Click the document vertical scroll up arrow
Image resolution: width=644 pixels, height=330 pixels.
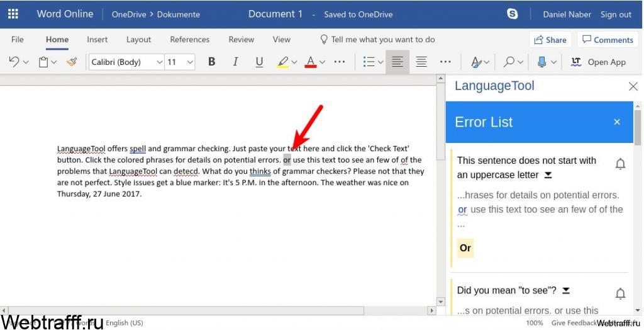pos(441,79)
